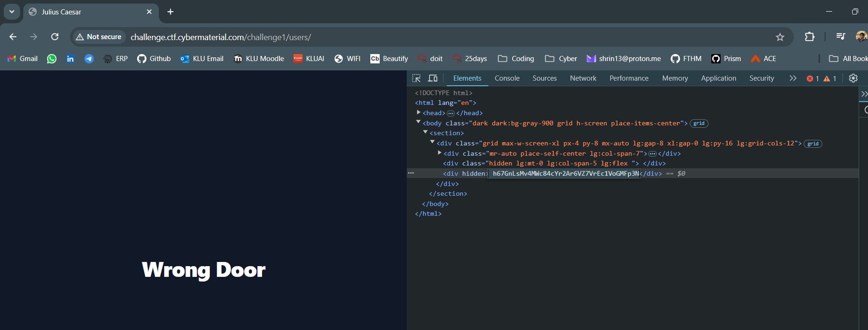Show more DevTools tabs chevron
868x330 pixels.
[793, 78]
